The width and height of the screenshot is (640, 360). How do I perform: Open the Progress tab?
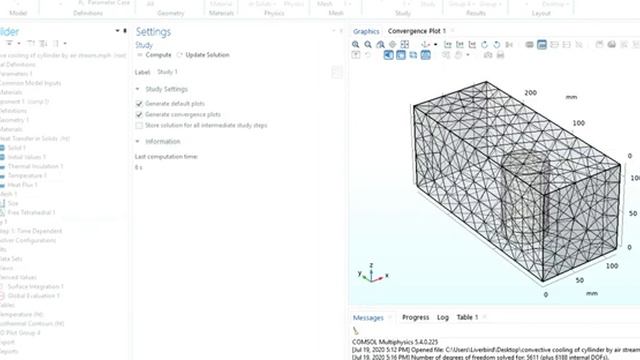(416, 317)
